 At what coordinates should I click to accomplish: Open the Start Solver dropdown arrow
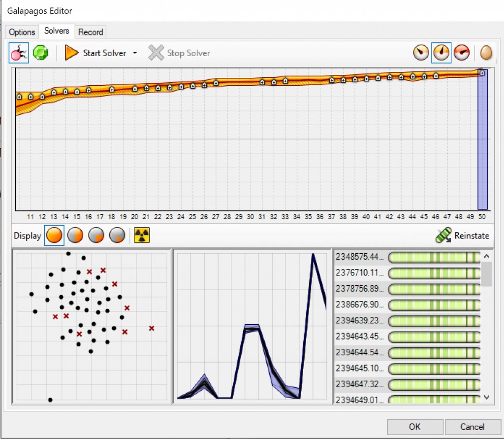coord(135,53)
